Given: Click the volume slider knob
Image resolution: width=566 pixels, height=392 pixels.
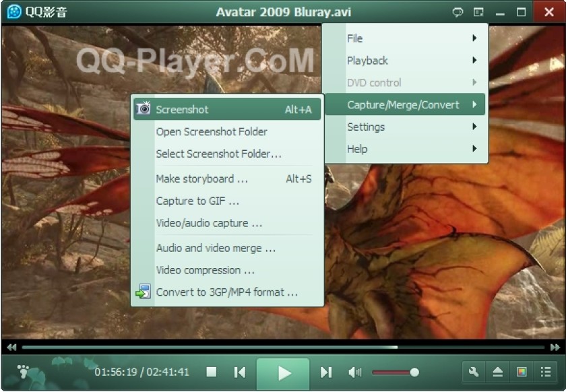Looking at the screenshot, I should click(x=414, y=372).
